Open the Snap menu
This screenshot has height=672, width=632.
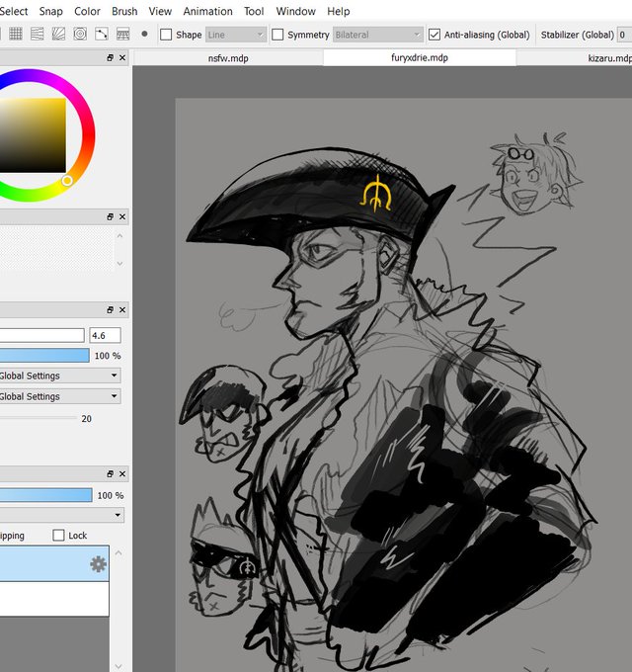51,11
